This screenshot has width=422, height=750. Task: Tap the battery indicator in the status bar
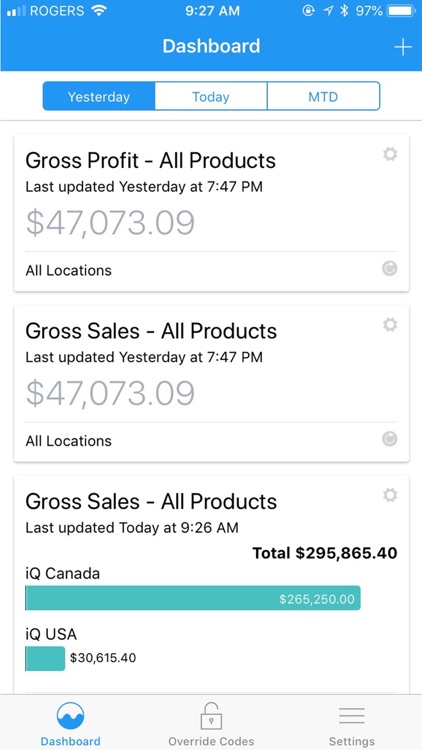tap(401, 11)
